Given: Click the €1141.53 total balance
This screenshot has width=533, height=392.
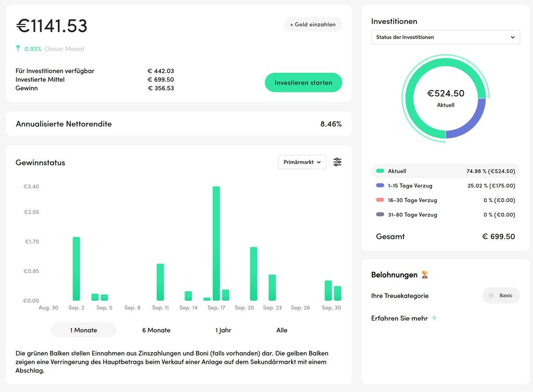Looking at the screenshot, I should coord(52,26).
